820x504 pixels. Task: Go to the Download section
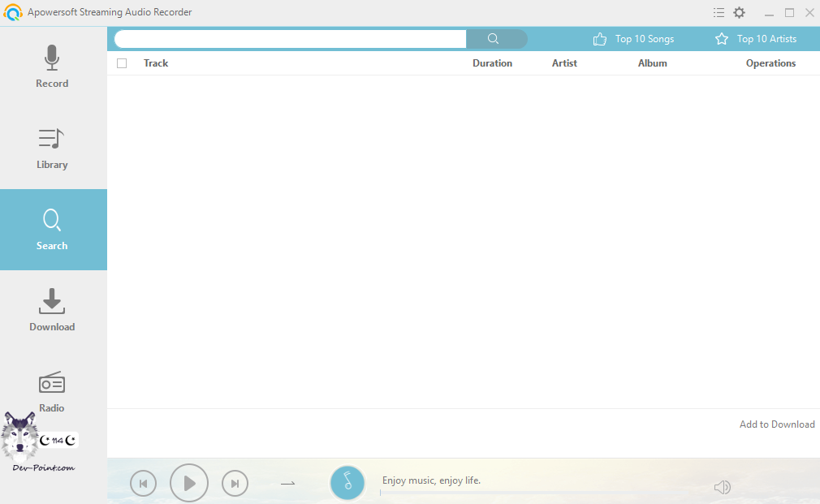point(52,311)
